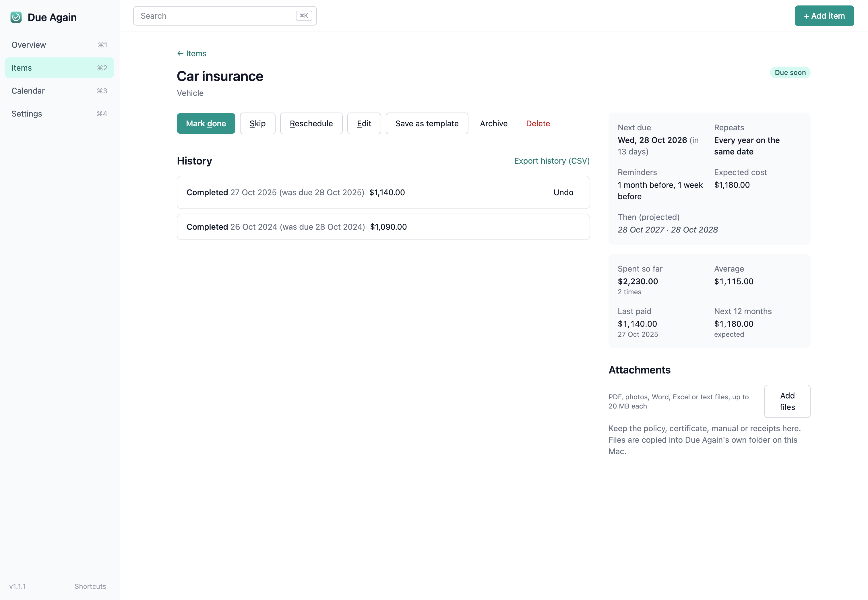The width and height of the screenshot is (868, 600).
Task: Export history as CSV
Action: point(552,161)
